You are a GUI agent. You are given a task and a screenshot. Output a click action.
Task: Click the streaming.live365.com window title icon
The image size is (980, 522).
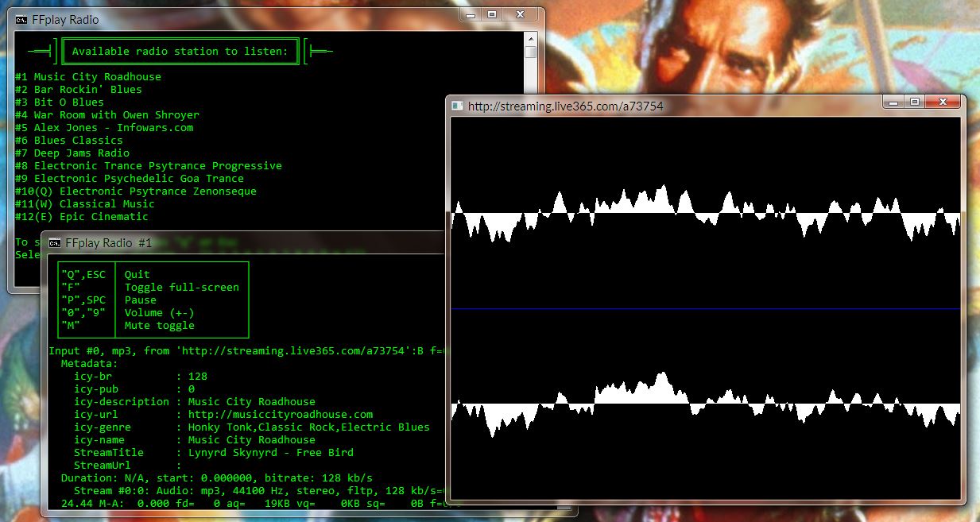tap(458, 106)
